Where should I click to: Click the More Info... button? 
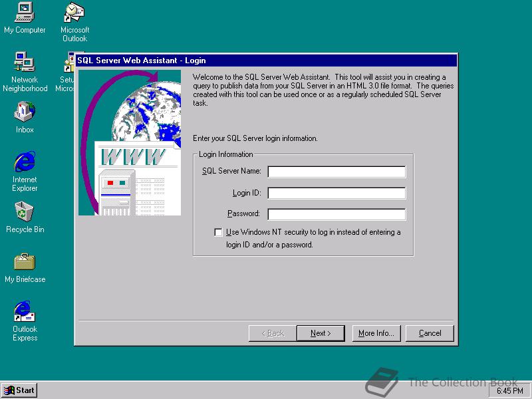(376, 334)
